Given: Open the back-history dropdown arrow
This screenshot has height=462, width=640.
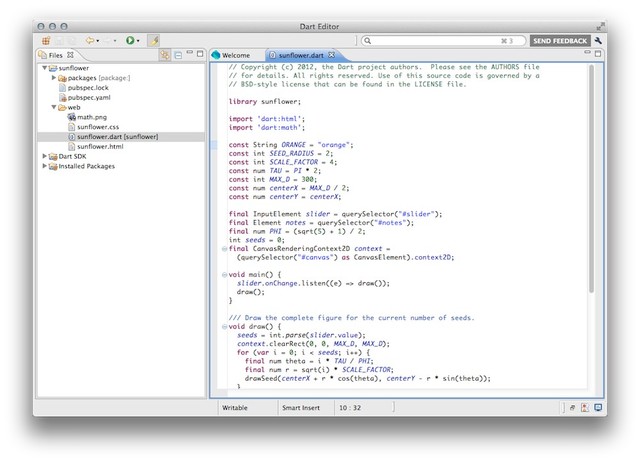Looking at the screenshot, I should (98, 41).
